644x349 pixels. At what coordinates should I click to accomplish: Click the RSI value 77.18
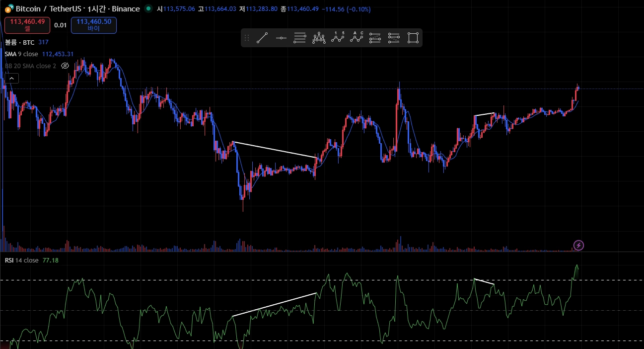pos(51,261)
